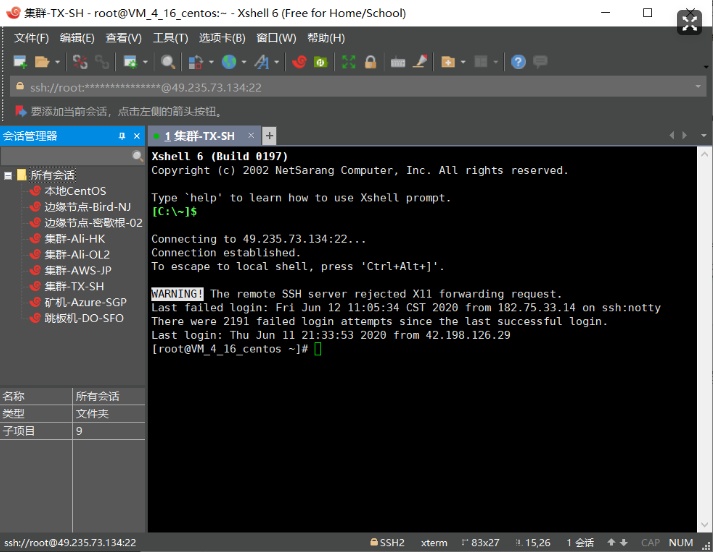This screenshot has height=552, width=714.
Task: Open the 选项卡(B) menu
Action: [222, 38]
